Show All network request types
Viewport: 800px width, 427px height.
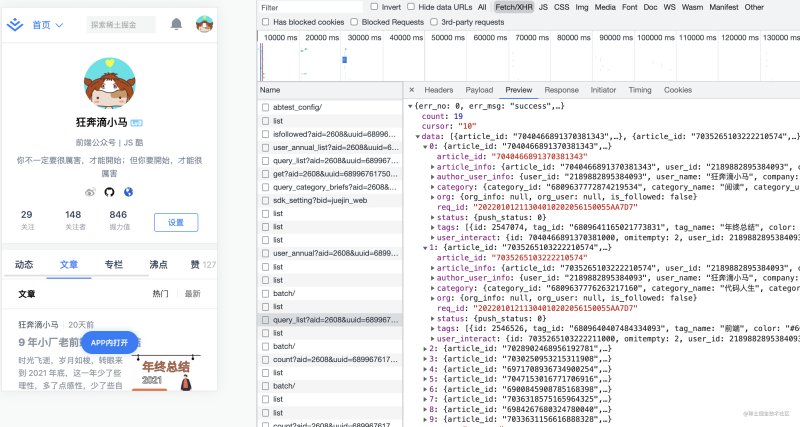pyautogui.click(x=482, y=7)
